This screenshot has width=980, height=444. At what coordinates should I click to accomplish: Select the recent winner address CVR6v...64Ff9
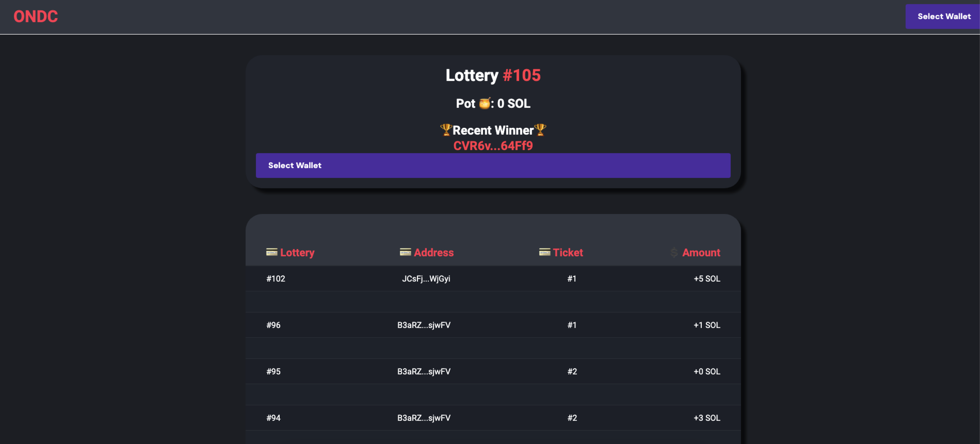[x=493, y=146]
